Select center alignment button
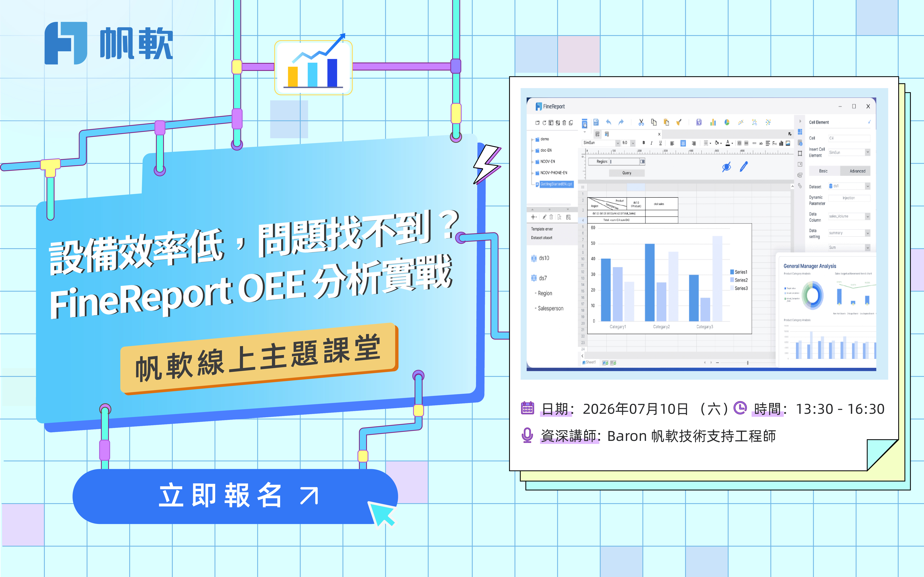This screenshot has width=924, height=577. [x=683, y=143]
